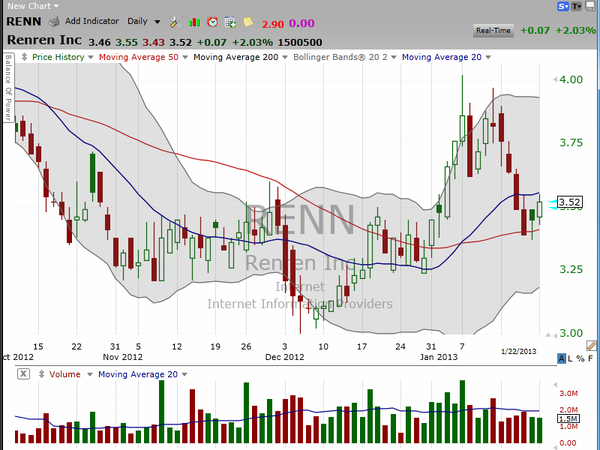
Task: Click the Moving Average 200 label
Action: [236, 57]
